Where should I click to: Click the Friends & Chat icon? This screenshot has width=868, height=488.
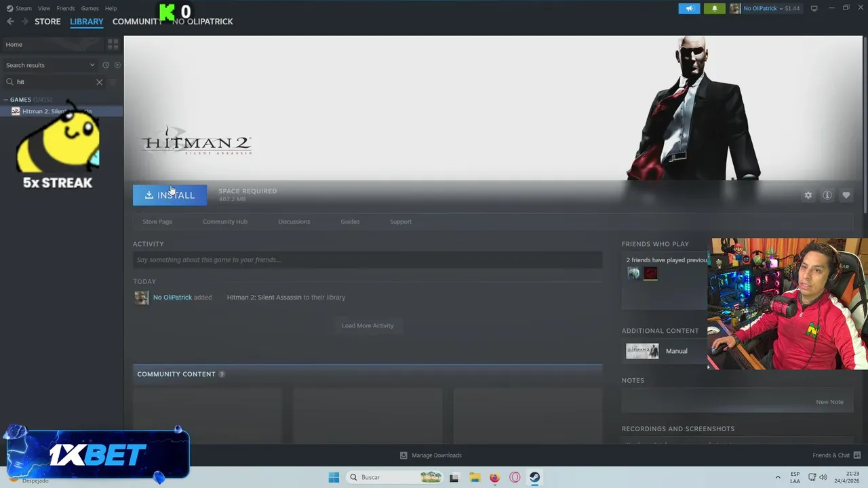point(857,455)
